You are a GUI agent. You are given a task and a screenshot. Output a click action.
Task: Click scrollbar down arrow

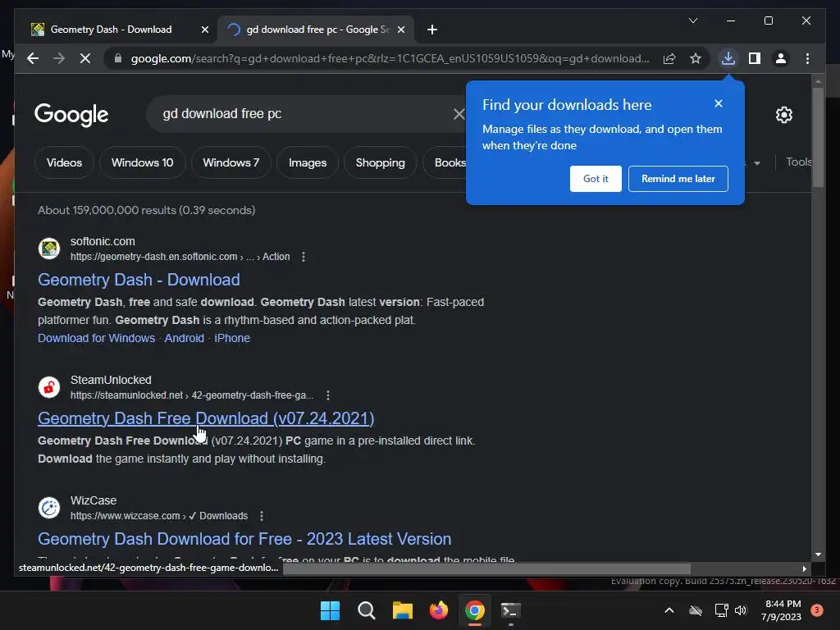(x=818, y=555)
